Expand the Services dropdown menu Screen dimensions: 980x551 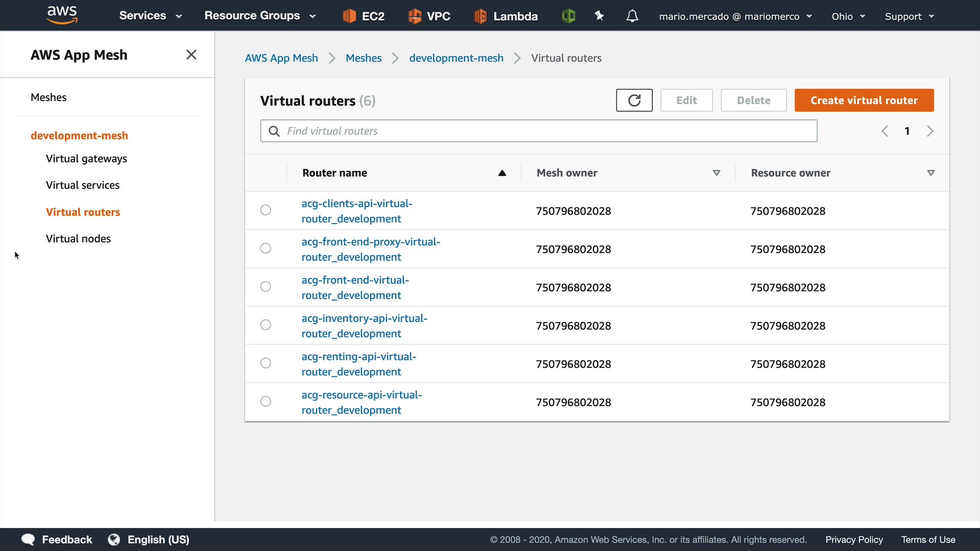point(151,16)
